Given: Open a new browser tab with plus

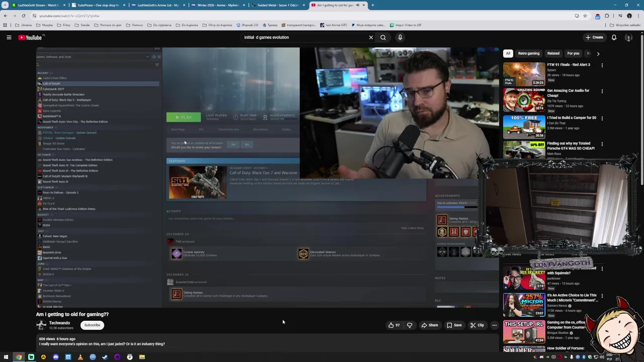Looking at the screenshot, I should (372, 5).
